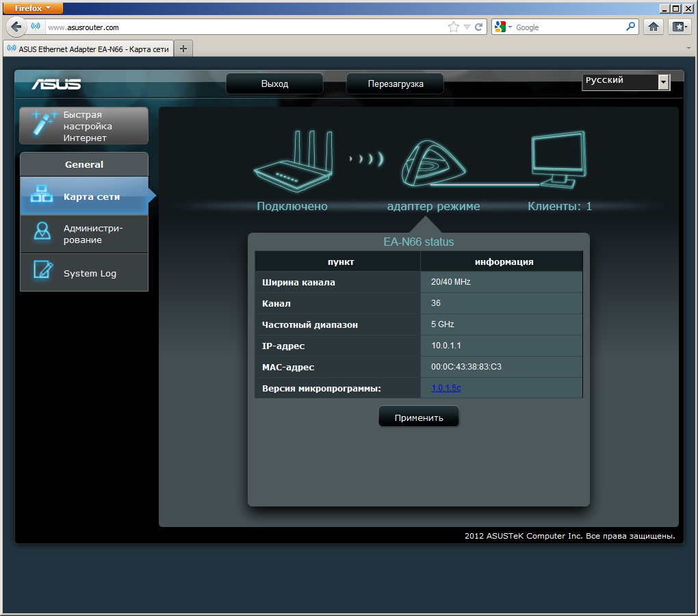Click the Клиенты: 1 label

560,206
